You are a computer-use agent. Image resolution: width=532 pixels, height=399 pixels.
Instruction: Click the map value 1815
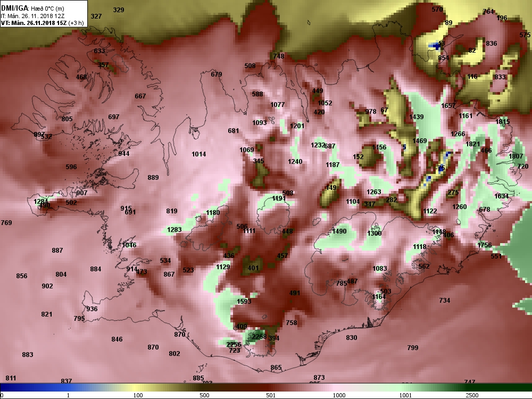coord(503,121)
